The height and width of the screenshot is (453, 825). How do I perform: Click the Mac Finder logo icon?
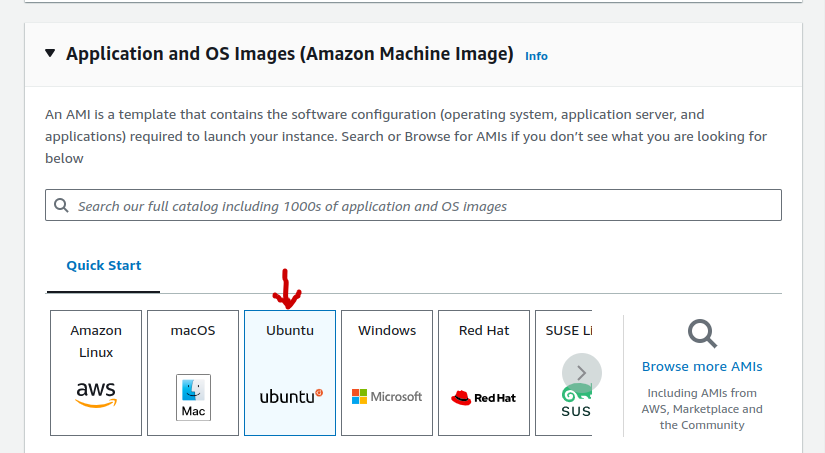[x=193, y=397]
